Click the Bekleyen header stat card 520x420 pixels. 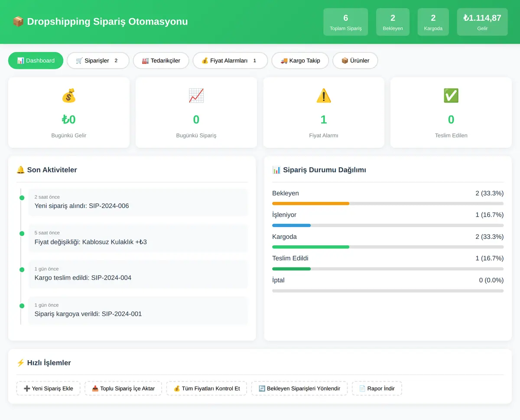point(393,22)
